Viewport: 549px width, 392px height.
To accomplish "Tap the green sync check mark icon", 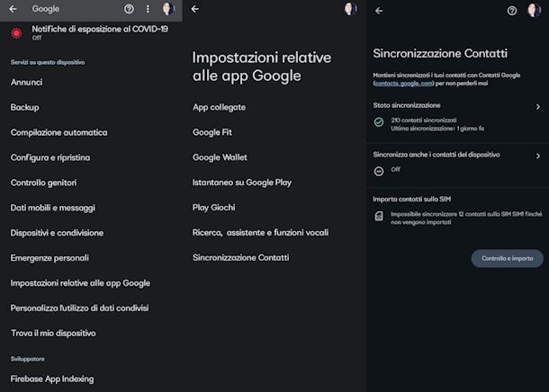I will click(x=379, y=122).
